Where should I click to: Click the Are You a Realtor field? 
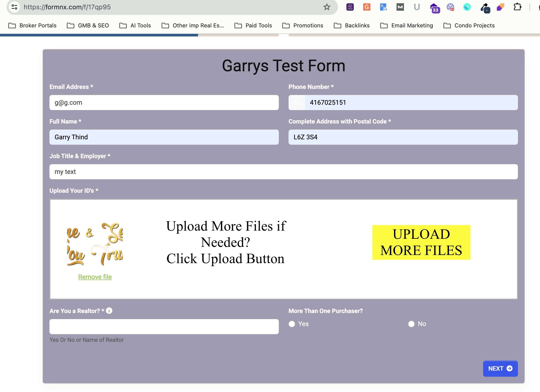click(164, 327)
